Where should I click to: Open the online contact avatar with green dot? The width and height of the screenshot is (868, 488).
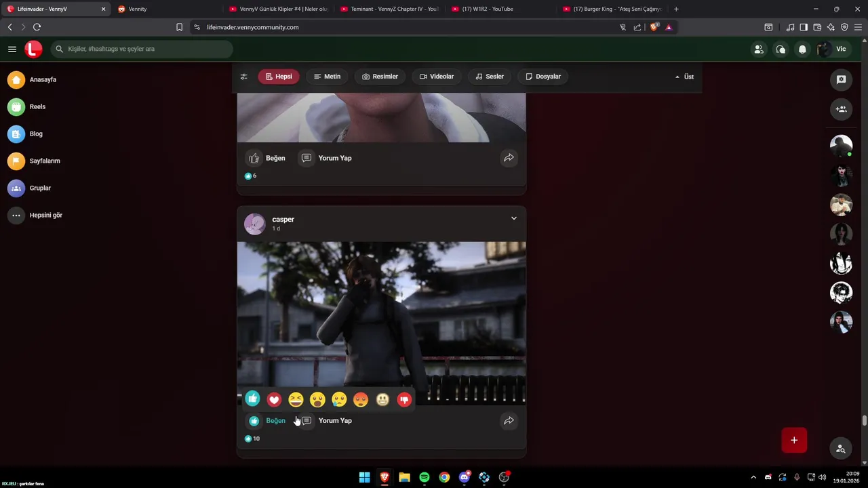click(x=841, y=146)
